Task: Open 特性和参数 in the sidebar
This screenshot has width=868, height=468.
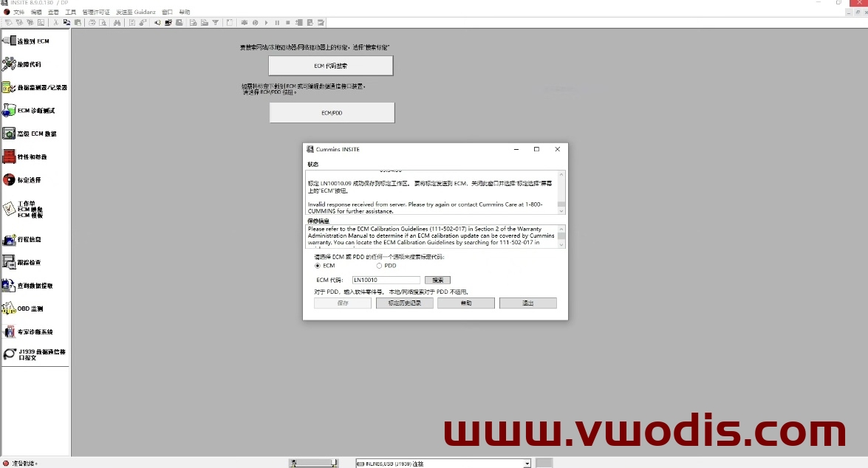Action: (25, 156)
